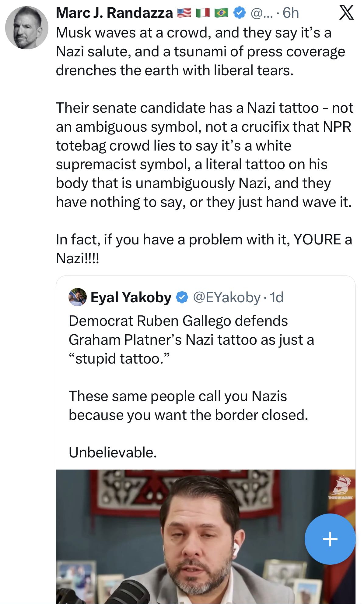Open the @EYakoby handle

[x=227, y=297]
